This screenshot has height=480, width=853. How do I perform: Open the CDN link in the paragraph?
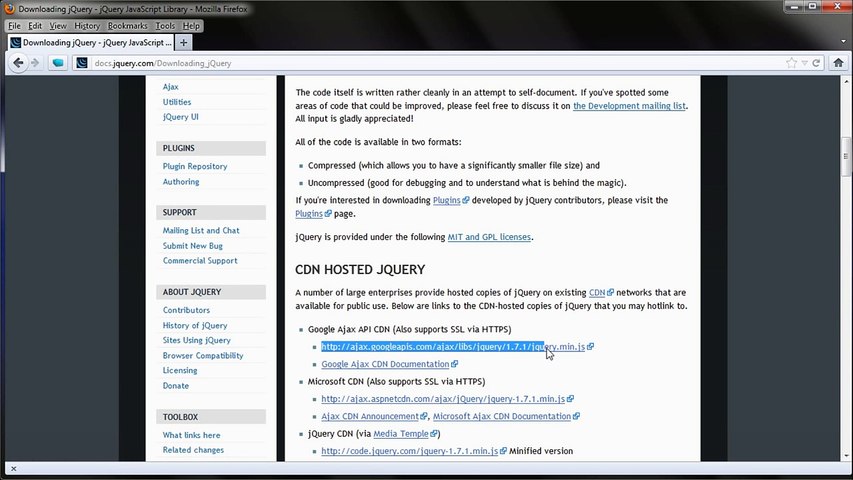[x=597, y=292]
